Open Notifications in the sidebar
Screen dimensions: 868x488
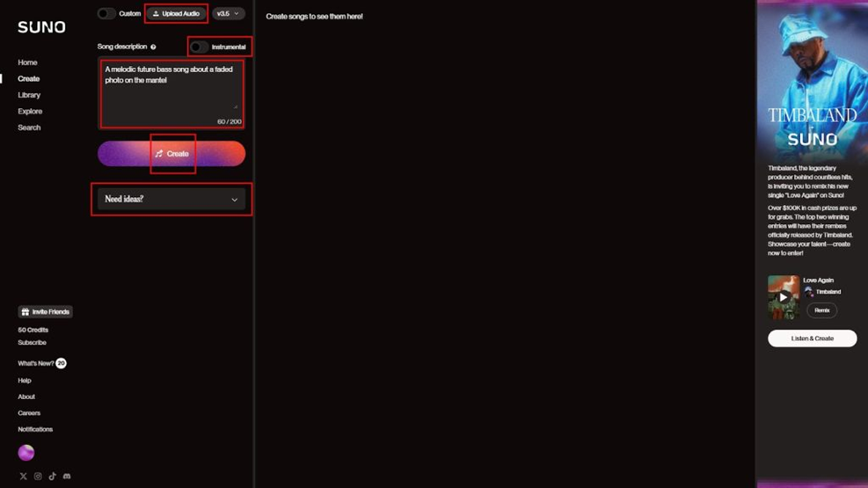pyautogui.click(x=35, y=429)
